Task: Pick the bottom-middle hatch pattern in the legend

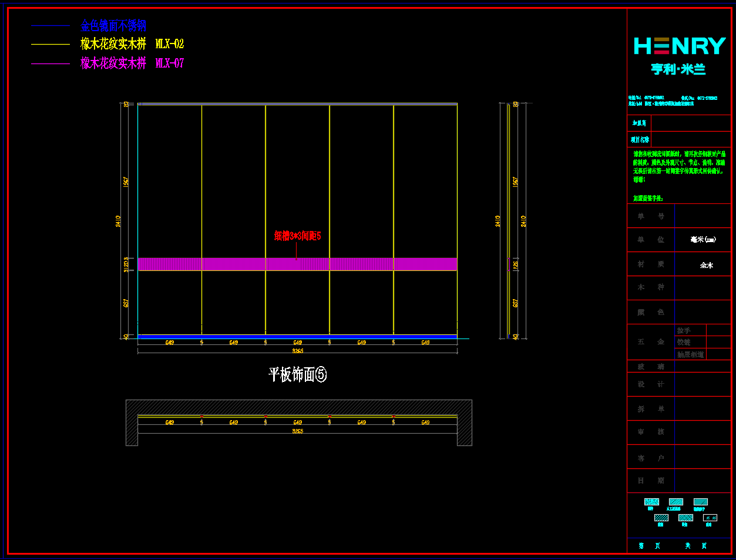Action: [685, 518]
